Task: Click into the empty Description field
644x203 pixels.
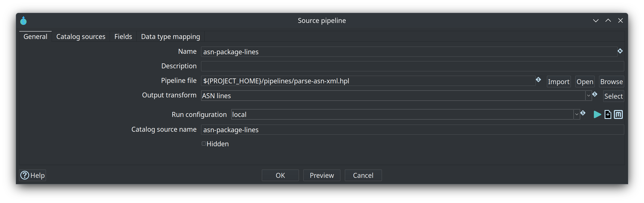Action: [413, 66]
